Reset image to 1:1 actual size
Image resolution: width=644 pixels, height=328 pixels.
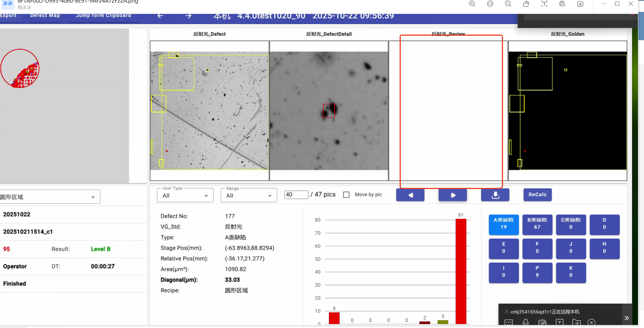(x=490, y=4)
